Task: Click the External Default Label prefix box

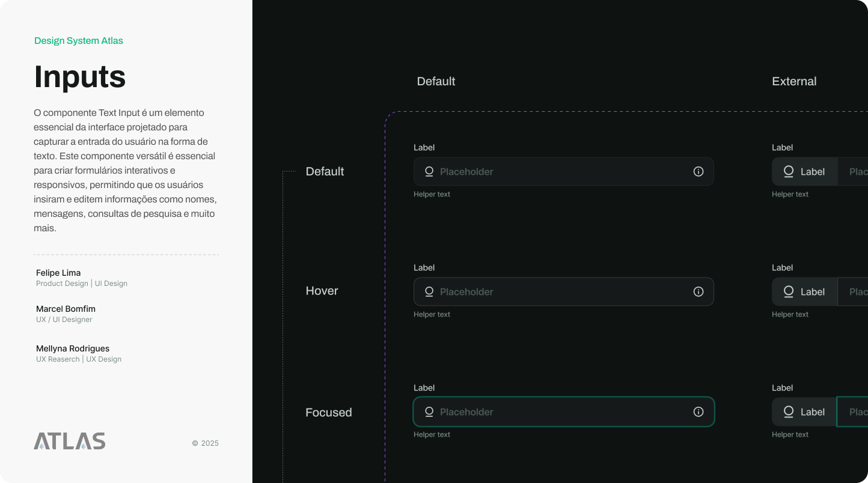Action: coord(805,171)
